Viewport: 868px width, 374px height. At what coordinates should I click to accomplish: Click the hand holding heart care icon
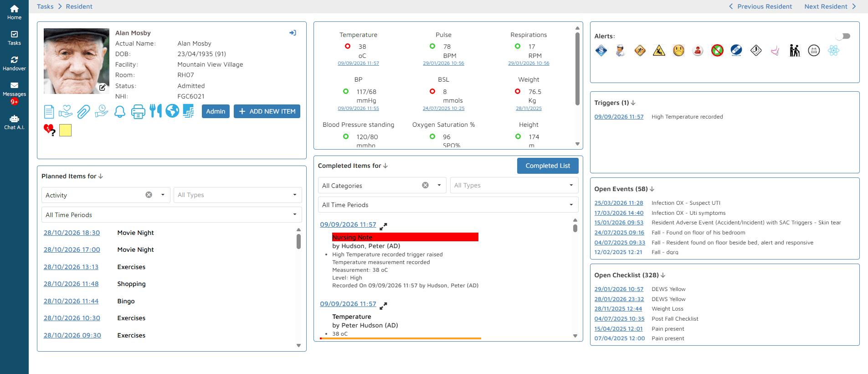66,111
